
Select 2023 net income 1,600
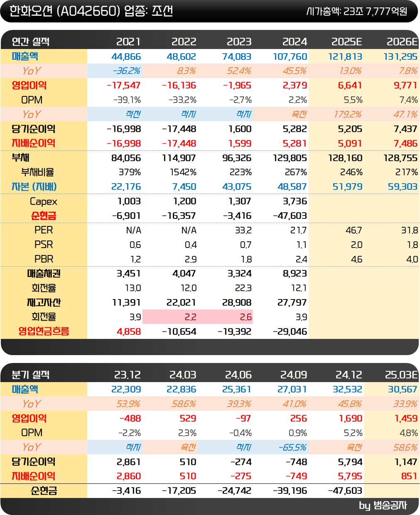point(240,129)
